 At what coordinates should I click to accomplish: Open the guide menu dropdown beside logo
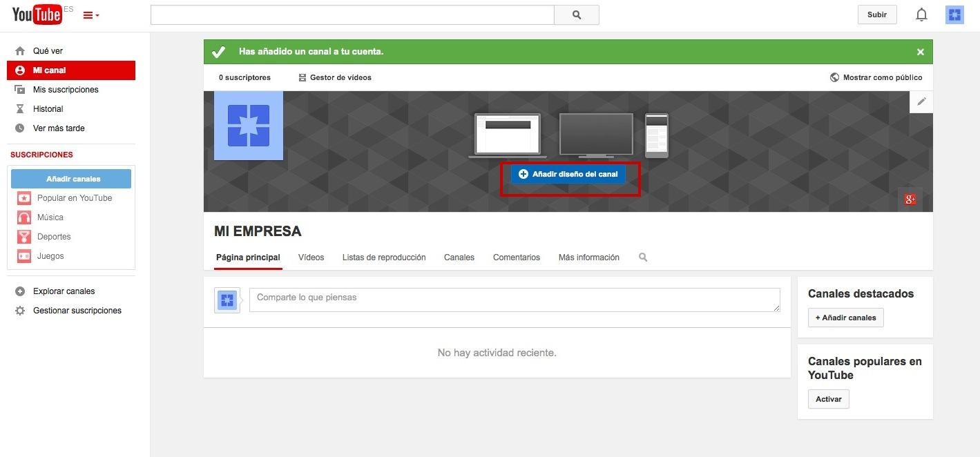(91, 15)
